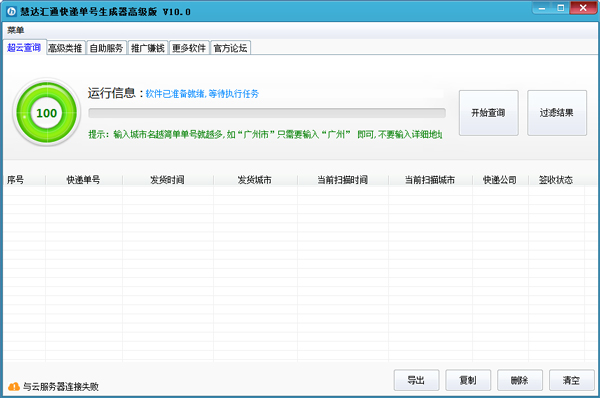Screen dimensions: 600x398
Task: Click the app logo icon in title bar
Action: coord(11,11)
